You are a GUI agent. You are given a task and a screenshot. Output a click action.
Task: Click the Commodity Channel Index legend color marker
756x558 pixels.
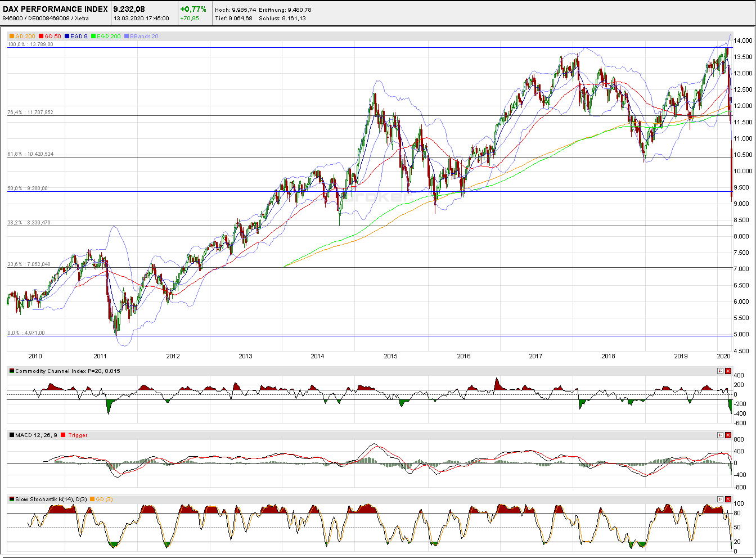(12, 371)
